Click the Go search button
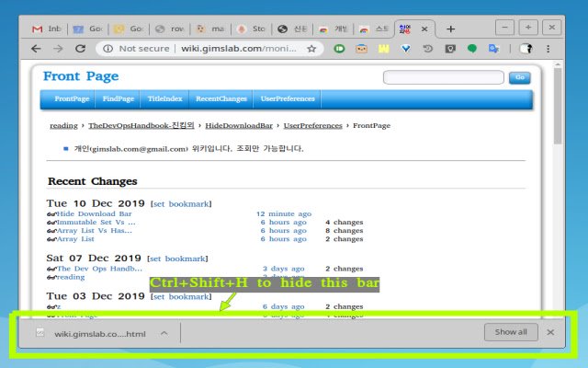 pos(519,77)
